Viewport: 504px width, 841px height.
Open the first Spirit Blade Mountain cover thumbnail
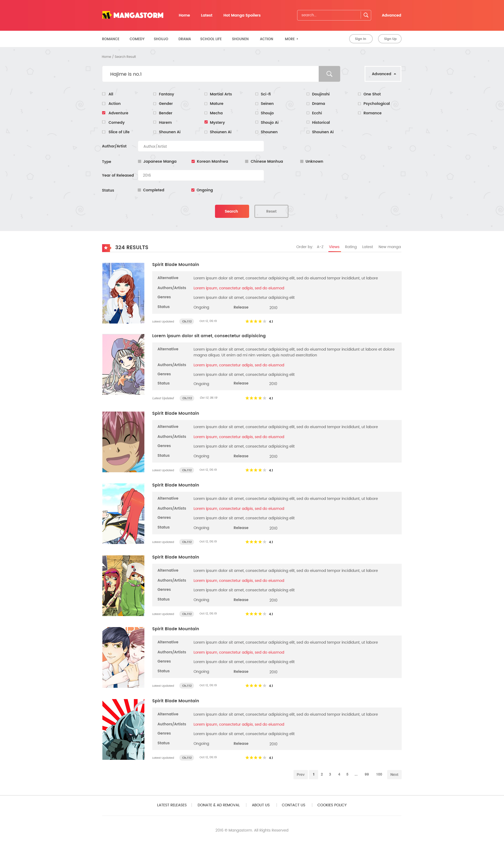123,293
